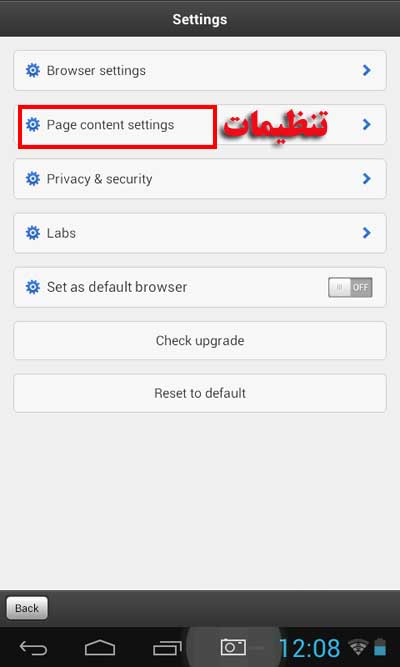Expand Page content settings via its chevron

(366, 125)
